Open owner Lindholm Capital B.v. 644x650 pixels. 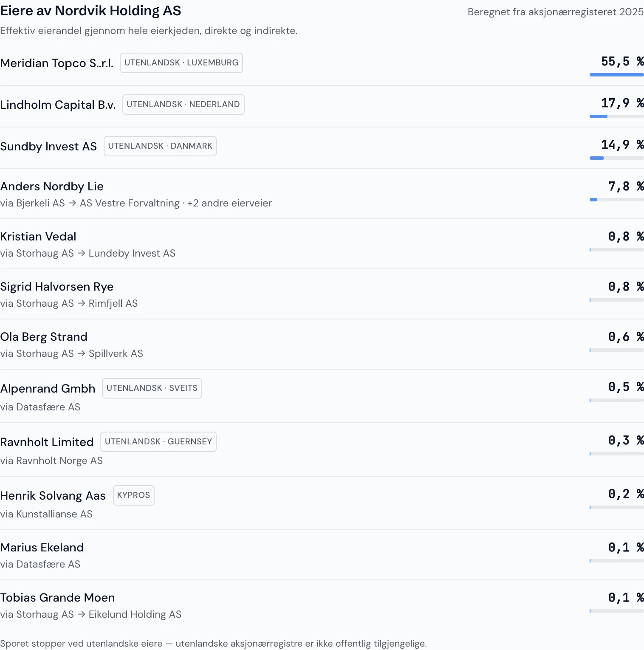point(58,105)
